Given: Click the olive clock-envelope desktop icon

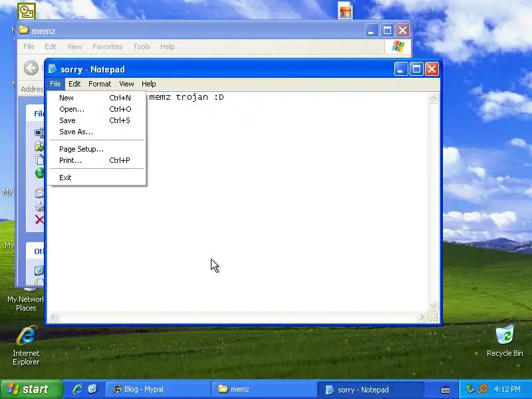Looking at the screenshot, I should (27, 11).
